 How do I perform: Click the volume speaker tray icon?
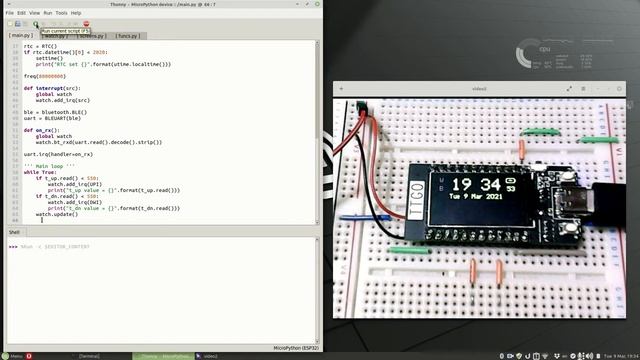coord(589,356)
